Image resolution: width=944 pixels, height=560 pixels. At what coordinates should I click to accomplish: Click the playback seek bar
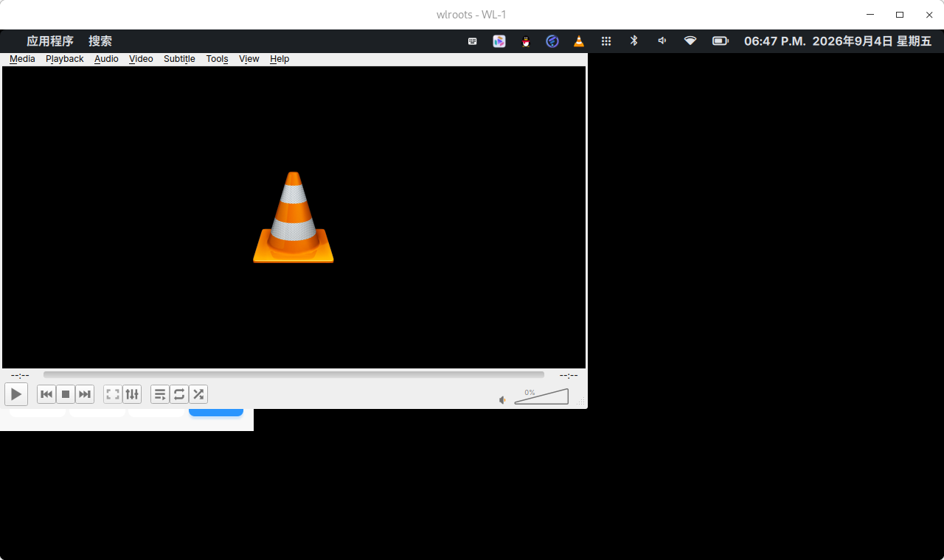(x=294, y=375)
